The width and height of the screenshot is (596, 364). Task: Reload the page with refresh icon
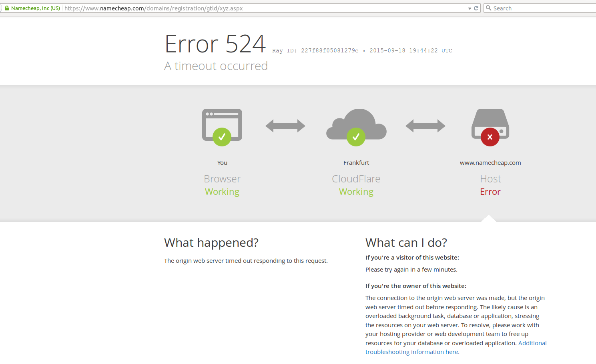point(476,8)
